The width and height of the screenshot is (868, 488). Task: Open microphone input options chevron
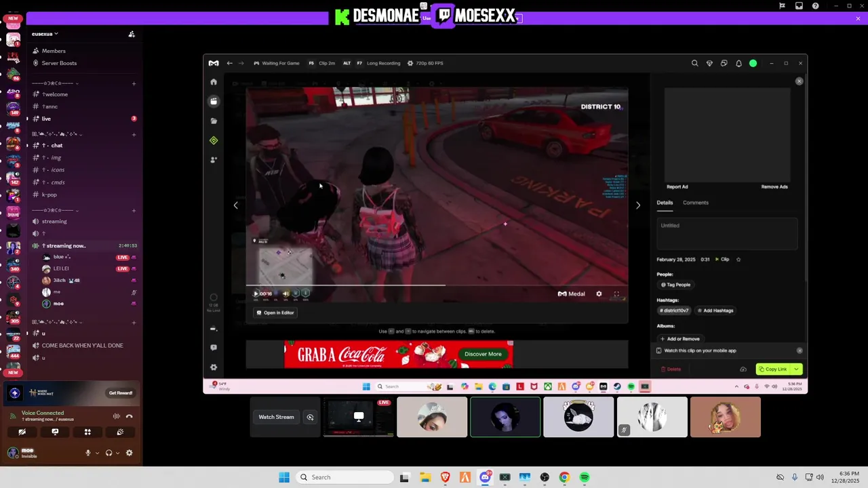pyautogui.click(x=97, y=453)
